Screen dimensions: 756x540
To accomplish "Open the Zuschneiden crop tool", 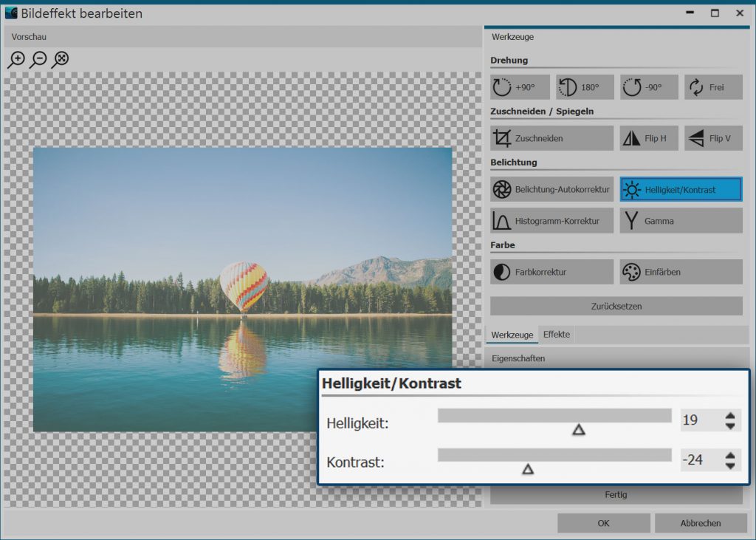I will click(551, 138).
